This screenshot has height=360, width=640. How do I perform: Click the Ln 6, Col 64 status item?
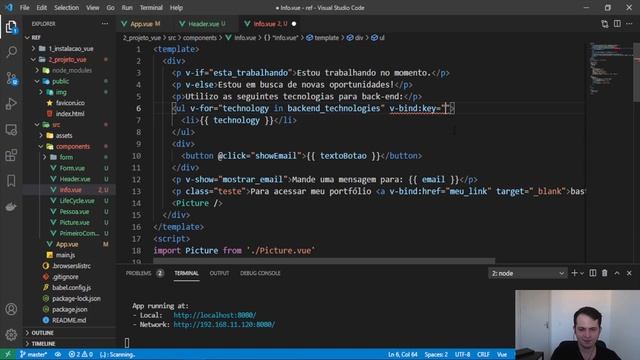tap(402, 354)
